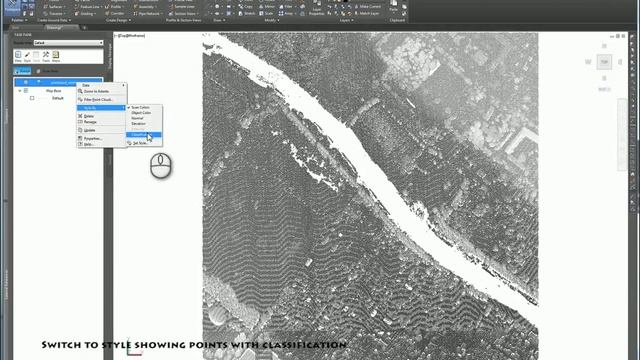640x360 pixels.
Task: Click the Data icon in task pane
Action: point(18,56)
